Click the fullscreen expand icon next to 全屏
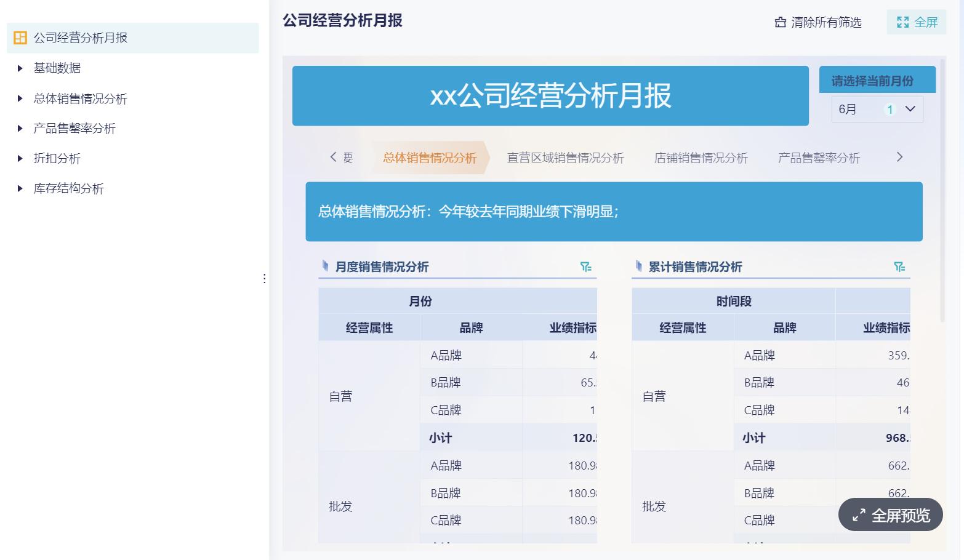The image size is (964, 560). (x=902, y=23)
